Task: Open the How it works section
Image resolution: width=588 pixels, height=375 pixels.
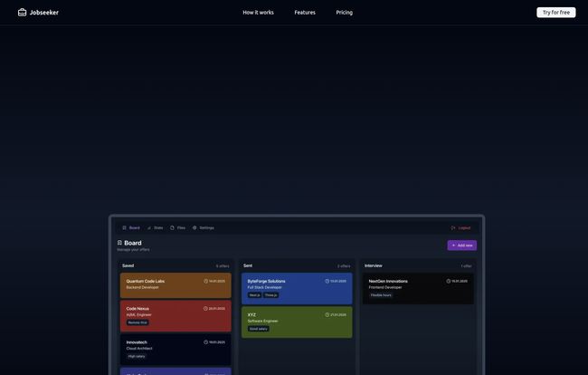Action: point(258,13)
